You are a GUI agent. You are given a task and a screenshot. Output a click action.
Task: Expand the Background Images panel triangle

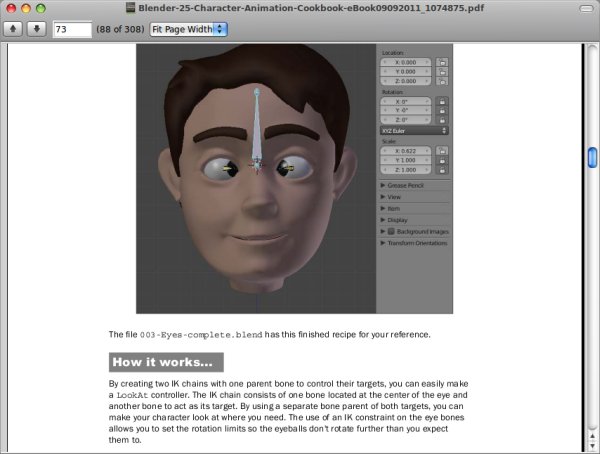383,232
